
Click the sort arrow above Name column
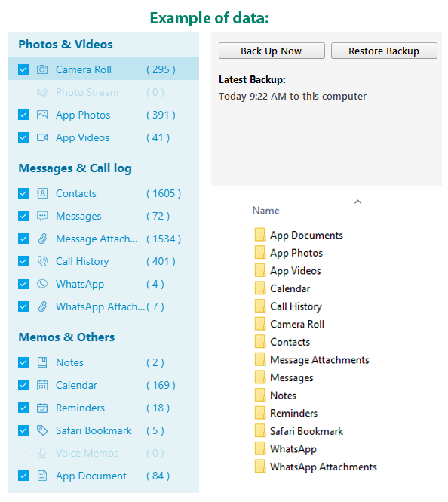pos(357,202)
